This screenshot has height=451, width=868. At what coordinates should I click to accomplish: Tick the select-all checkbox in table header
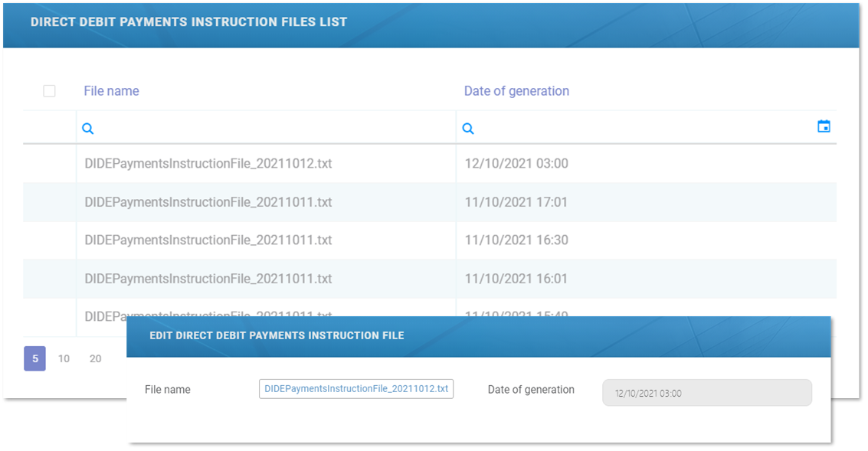(49, 91)
